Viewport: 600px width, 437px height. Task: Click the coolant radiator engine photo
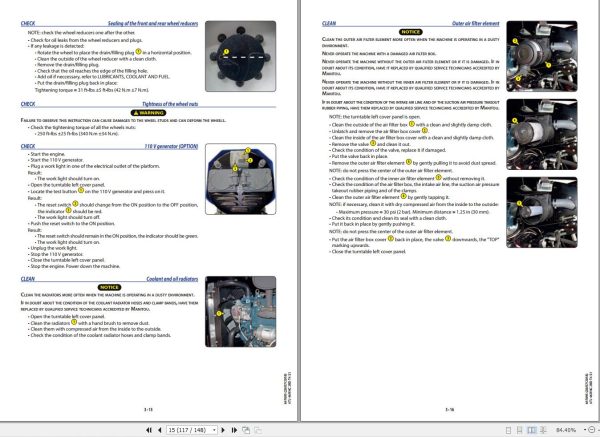click(240, 311)
